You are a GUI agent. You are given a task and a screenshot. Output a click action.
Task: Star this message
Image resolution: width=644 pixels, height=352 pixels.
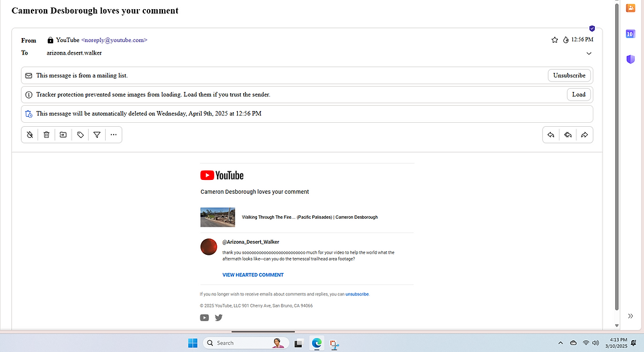click(555, 40)
